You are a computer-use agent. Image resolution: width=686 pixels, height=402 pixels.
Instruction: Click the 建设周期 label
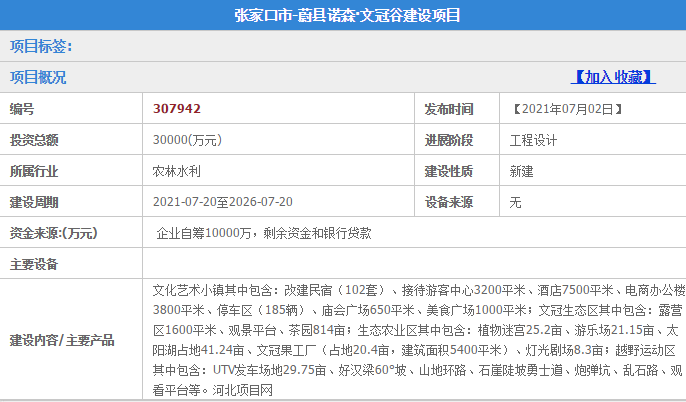tap(34, 202)
